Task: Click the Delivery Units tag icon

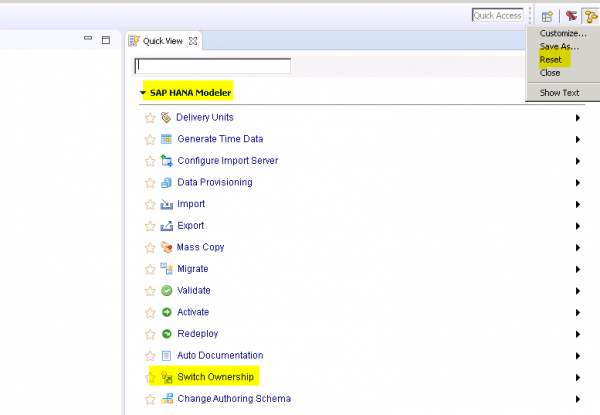Action: pos(166,117)
